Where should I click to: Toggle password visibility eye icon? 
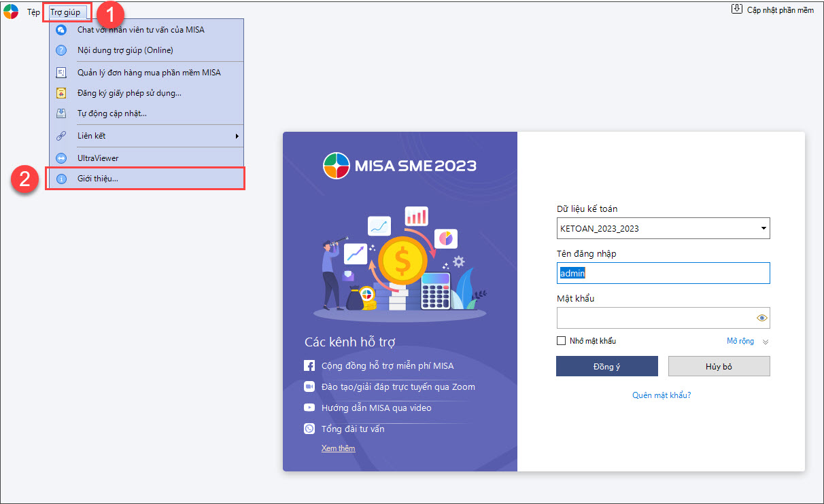tap(761, 318)
